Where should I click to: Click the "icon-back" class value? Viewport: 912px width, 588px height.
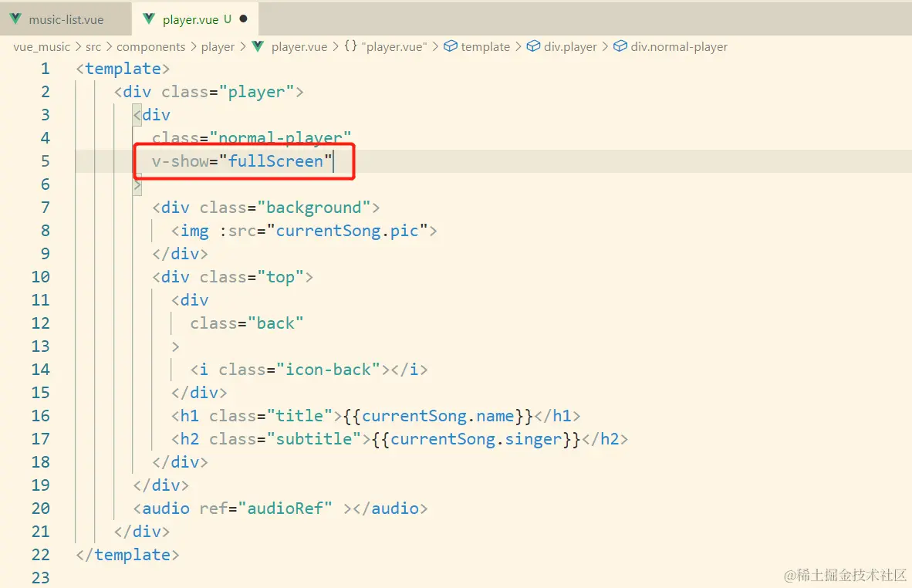(x=328, y=370)
